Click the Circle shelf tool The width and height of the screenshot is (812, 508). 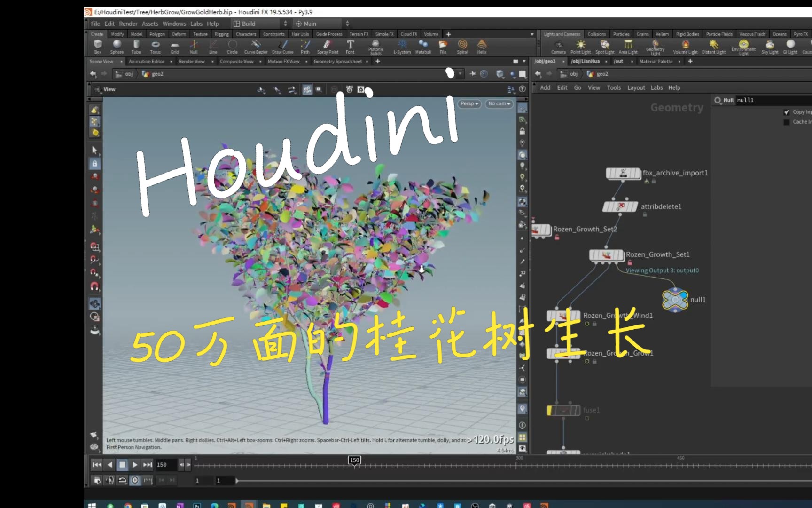pyautogui.click(x=232, y=46)
